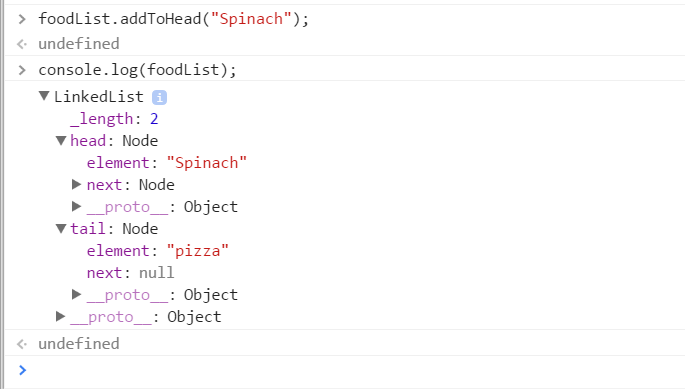Click the input chevron beside console.log line

tap(22, 70)
